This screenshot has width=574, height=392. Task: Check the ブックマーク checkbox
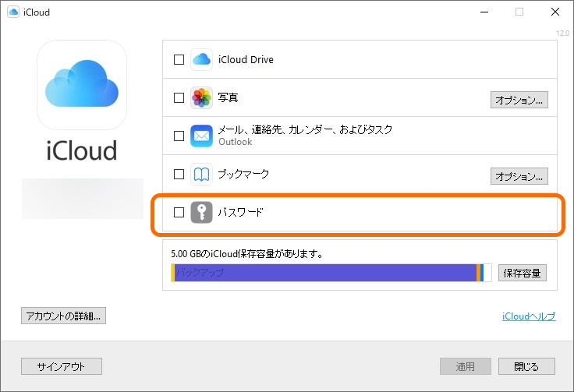[179, 174]
